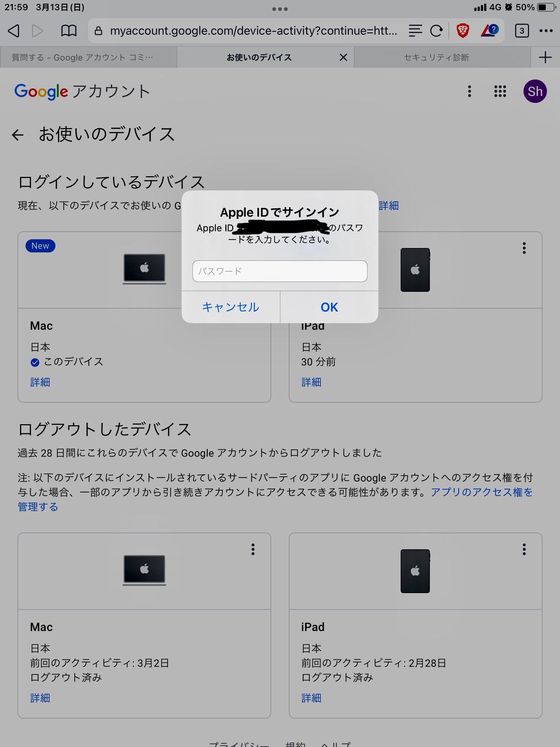This screenshot has height=747, width=560.
Task: Focus the パスワード field in the dialog
Action: pos(280,271)
